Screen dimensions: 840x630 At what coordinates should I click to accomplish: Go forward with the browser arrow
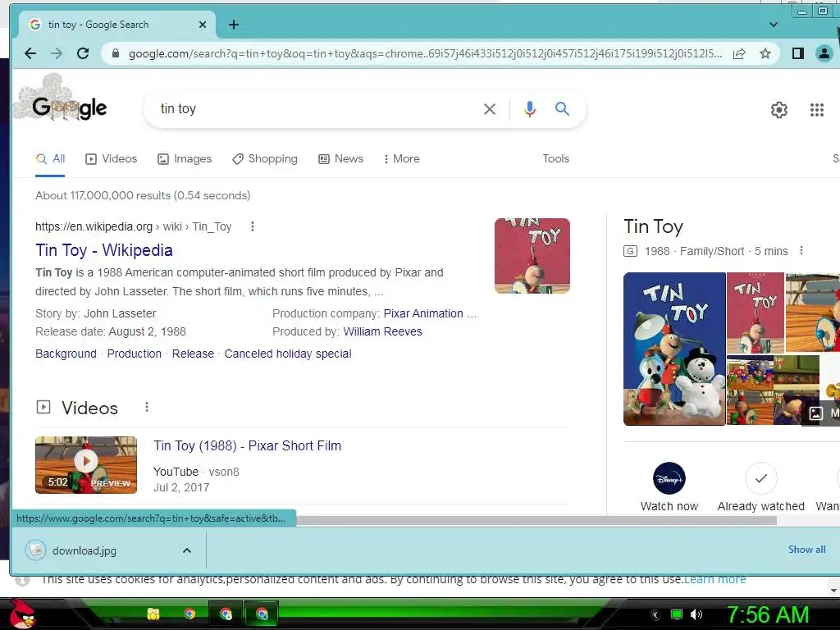[57, 53]
